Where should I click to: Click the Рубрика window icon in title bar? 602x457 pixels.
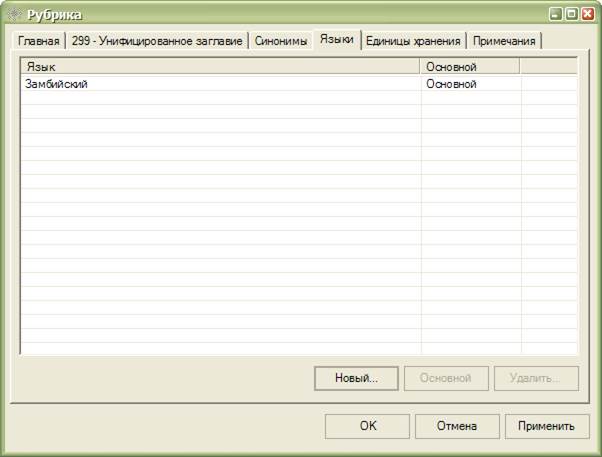(x=13, y=14)
